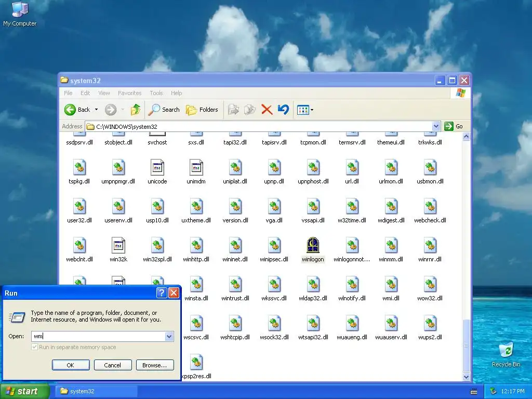The height and width of the screenshot is (399, 532).
Task: Open the Edit menu
Action: (x=85, y=93)
